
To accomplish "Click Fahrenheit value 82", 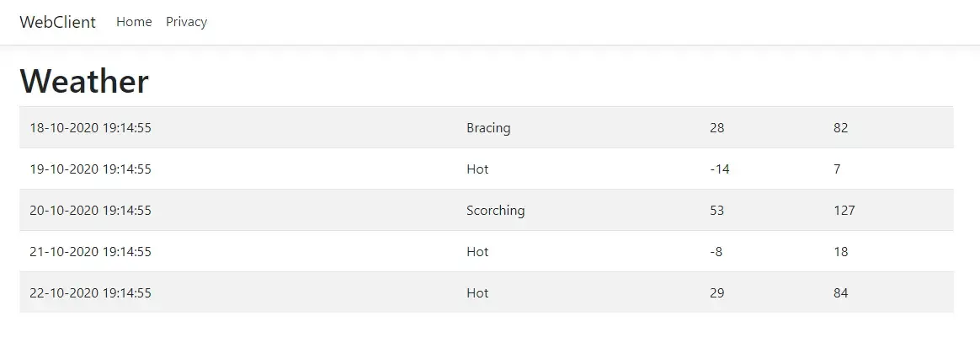I will pyautogui.click(x=840, y=128).
